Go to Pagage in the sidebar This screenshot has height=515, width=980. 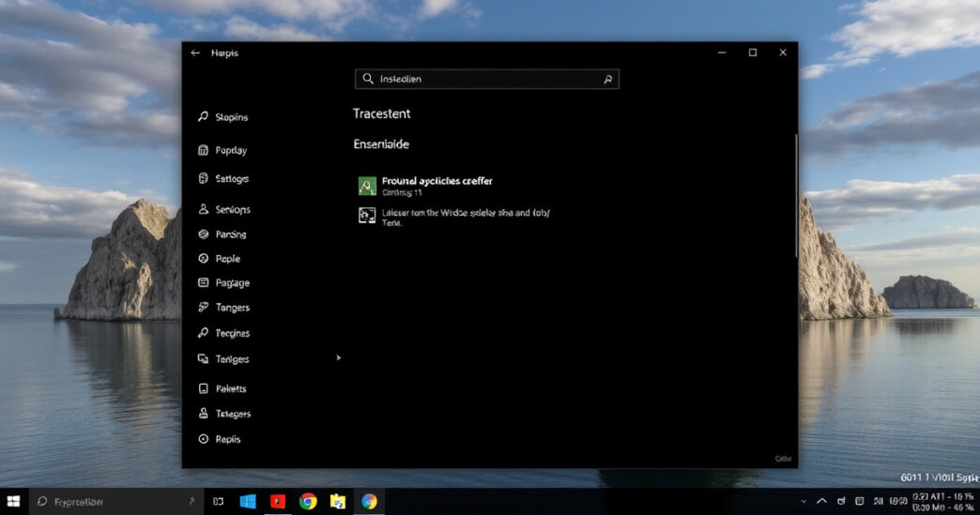pos(232,283)
